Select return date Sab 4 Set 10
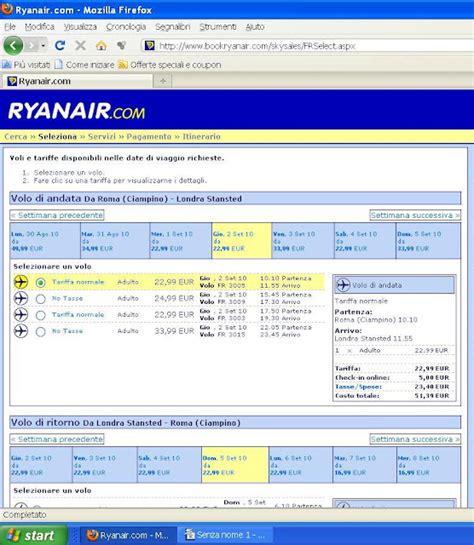 [169, 465]
